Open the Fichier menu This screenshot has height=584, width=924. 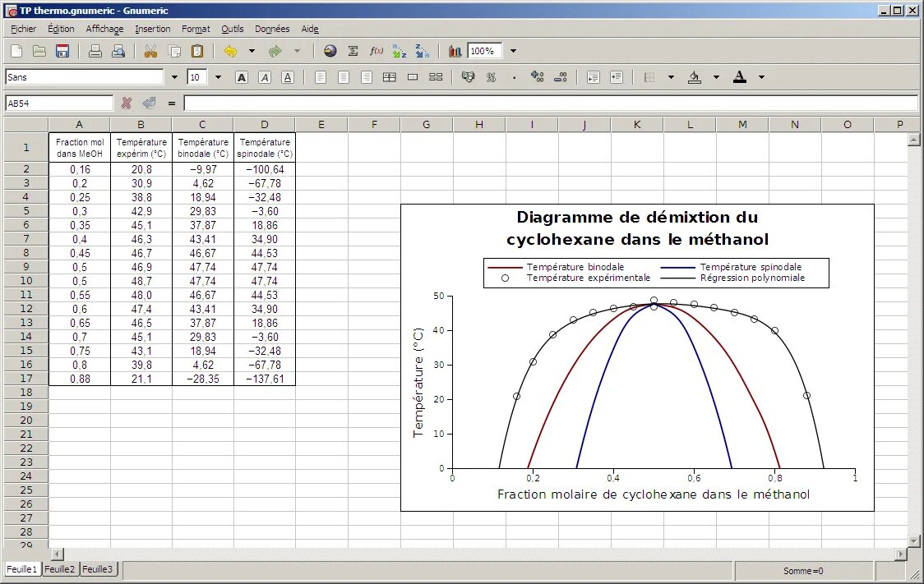[x=24, y=29]
